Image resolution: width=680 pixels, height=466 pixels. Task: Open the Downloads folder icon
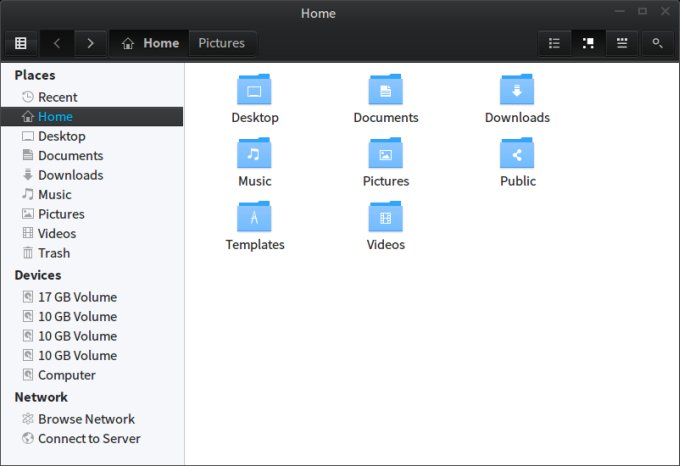click(x=517, y=90)
